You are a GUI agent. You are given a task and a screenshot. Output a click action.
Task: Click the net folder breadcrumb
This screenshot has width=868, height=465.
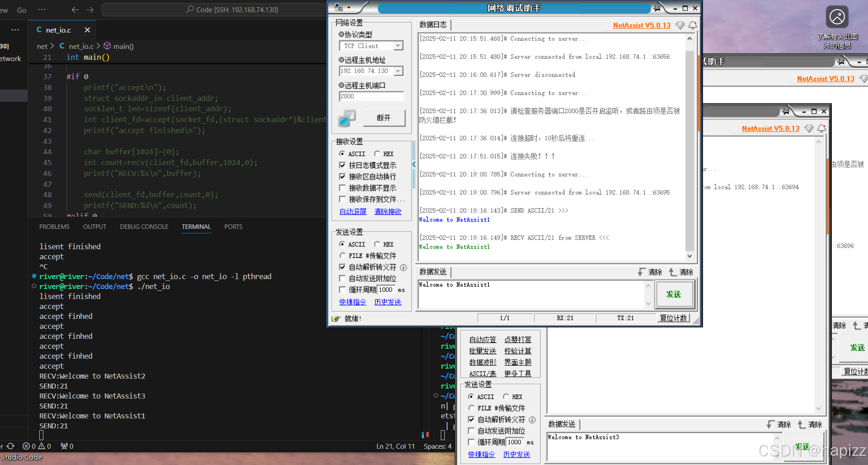click(42, 46)
